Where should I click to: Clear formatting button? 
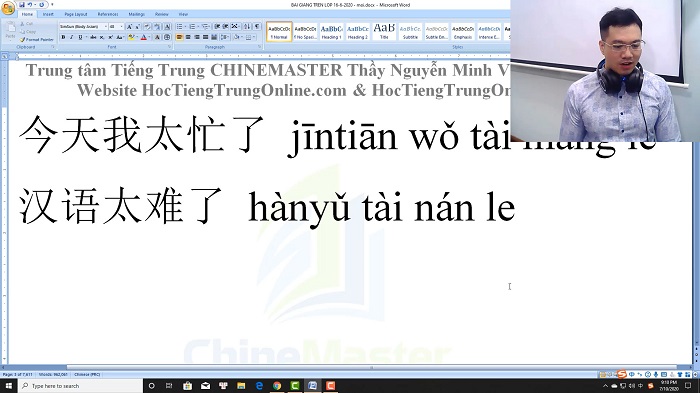147,27
